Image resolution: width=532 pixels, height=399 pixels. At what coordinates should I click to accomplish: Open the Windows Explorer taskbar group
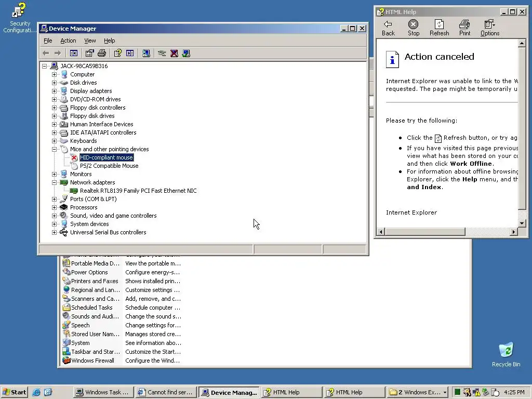[418, 392]
